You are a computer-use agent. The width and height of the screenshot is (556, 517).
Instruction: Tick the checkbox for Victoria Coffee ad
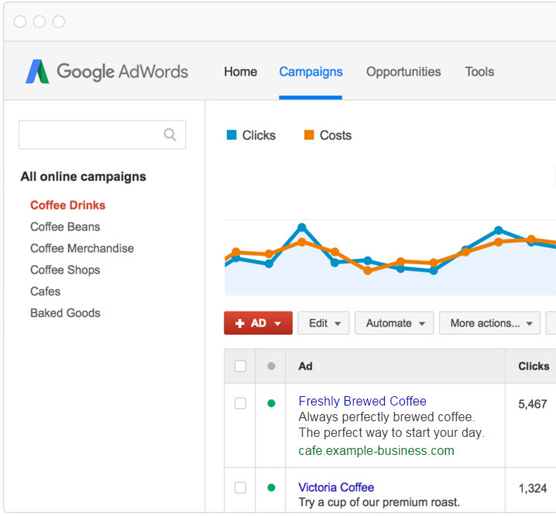click(240, 488)
